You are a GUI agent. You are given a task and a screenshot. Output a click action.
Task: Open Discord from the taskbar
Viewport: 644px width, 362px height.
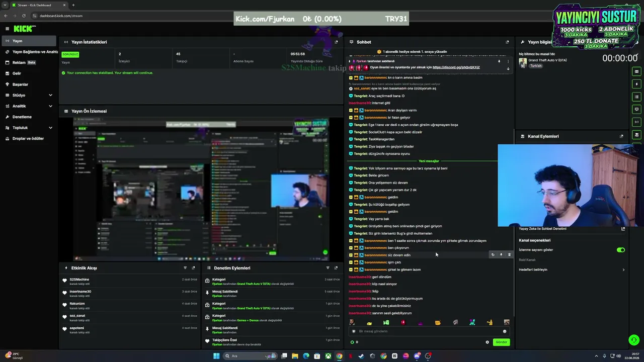click(417, 356)
